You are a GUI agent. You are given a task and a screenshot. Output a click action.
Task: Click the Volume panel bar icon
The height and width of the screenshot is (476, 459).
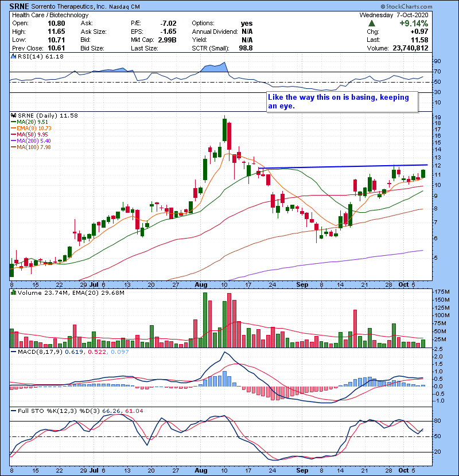(x=13, y=292)
